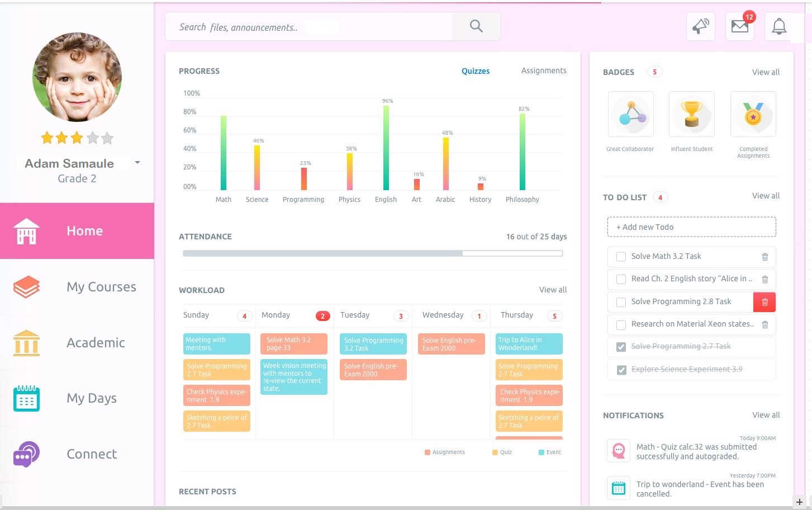Open the announcements megaphone icon
Screen dimensions: 812x510
coord(701,26)
